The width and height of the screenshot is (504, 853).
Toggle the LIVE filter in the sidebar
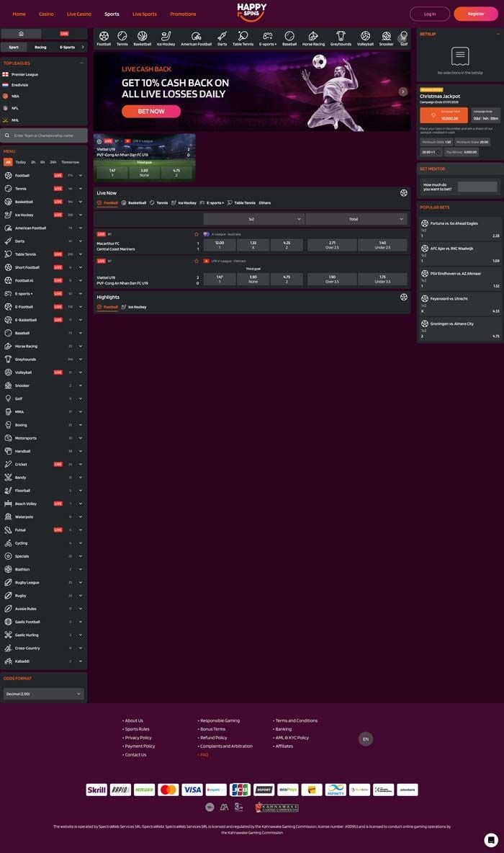click(x=64, y=34)
